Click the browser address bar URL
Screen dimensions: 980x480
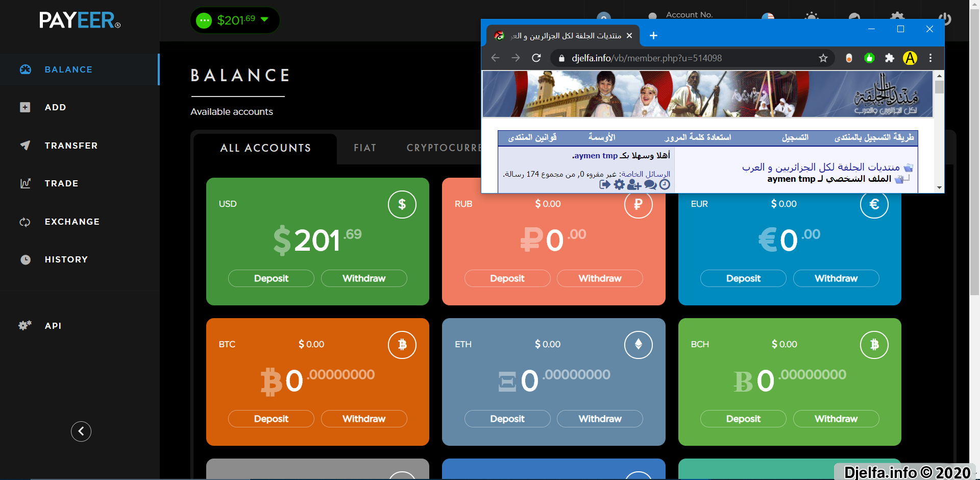pyautogui.click(x=647, y=58)
